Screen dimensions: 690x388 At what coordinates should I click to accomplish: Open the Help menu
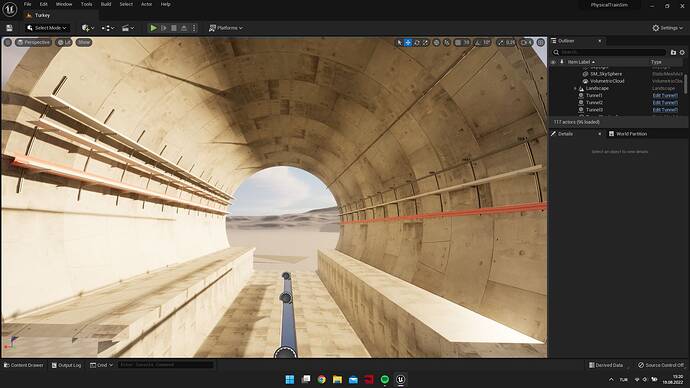[x=165, y=4]
